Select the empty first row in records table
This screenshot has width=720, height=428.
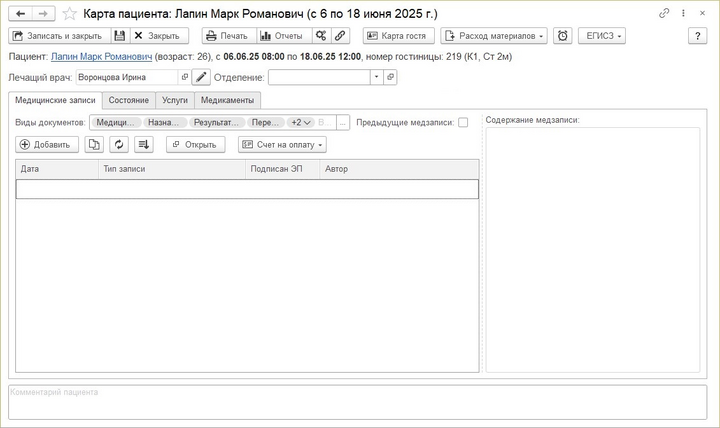click(247, 189)
